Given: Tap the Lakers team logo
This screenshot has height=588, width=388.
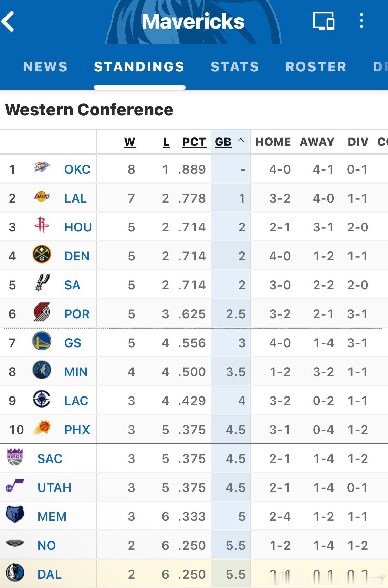Looking at the screenshot, I should (42, 197).
